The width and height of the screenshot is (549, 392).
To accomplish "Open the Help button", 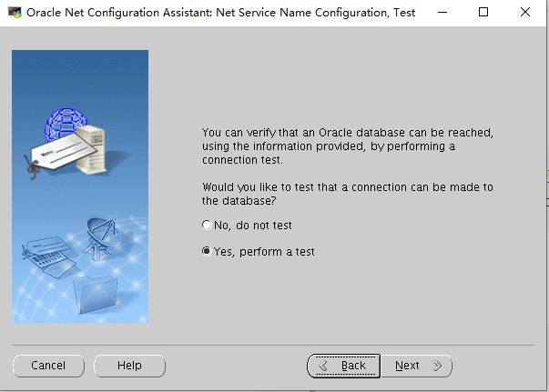I will 129,366.
